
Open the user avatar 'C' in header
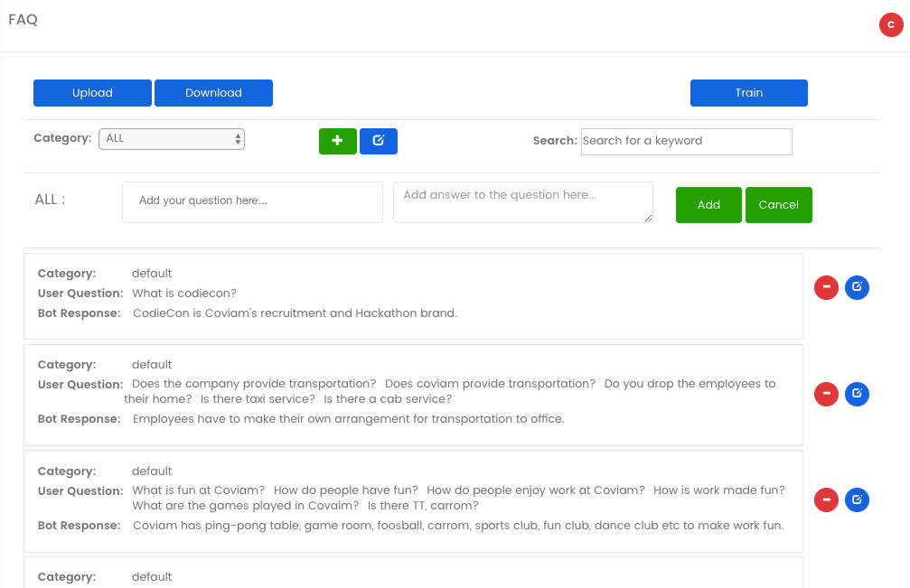tap(891, 25)
